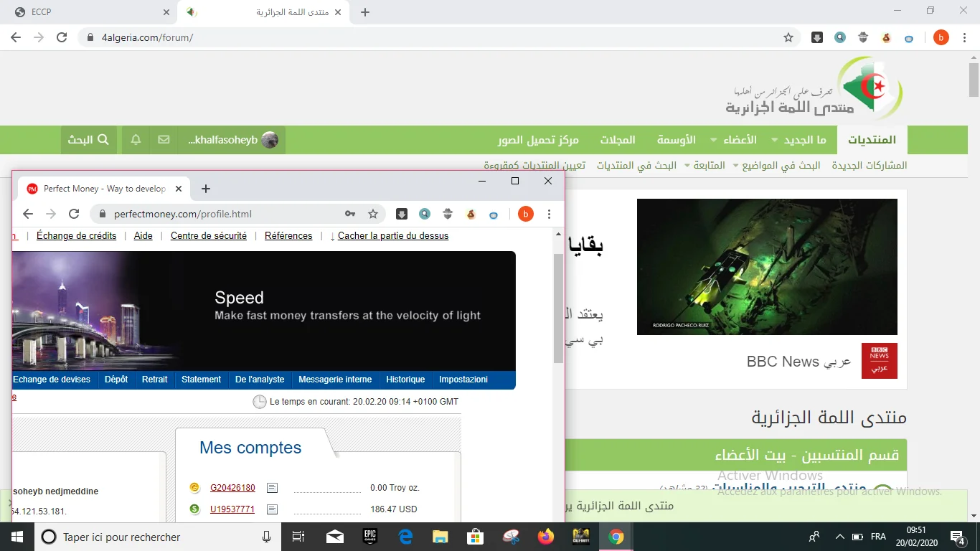Open the forum notifications bell
The image size is (980, 551).
(x=136, y=140)
